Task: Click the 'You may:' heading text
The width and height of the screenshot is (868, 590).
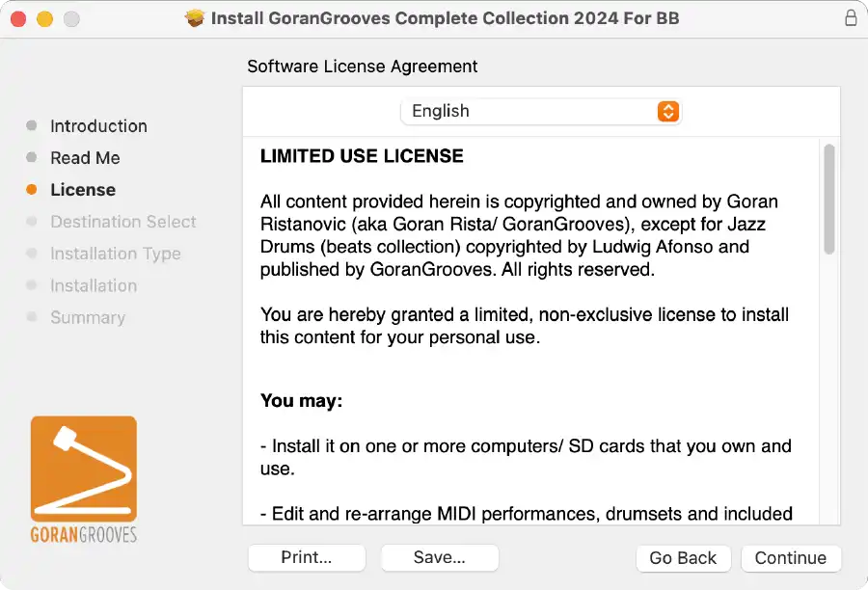Action: [x=302, y=401]
